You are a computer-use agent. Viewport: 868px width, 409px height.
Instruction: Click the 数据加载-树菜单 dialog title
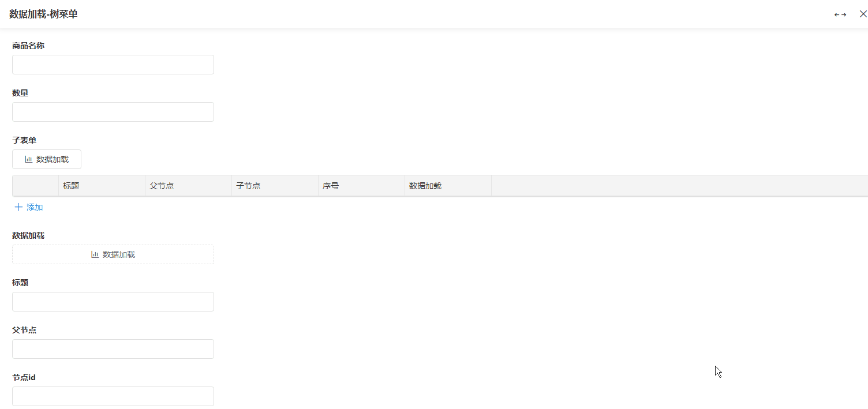tap(43, 14)
